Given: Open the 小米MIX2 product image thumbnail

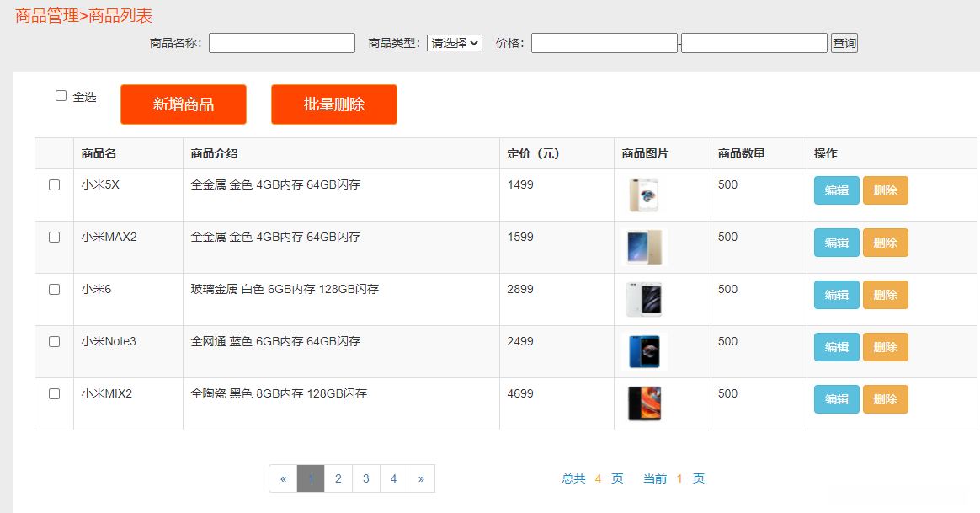Looking at the screenshot, I should tap(644, 403).
